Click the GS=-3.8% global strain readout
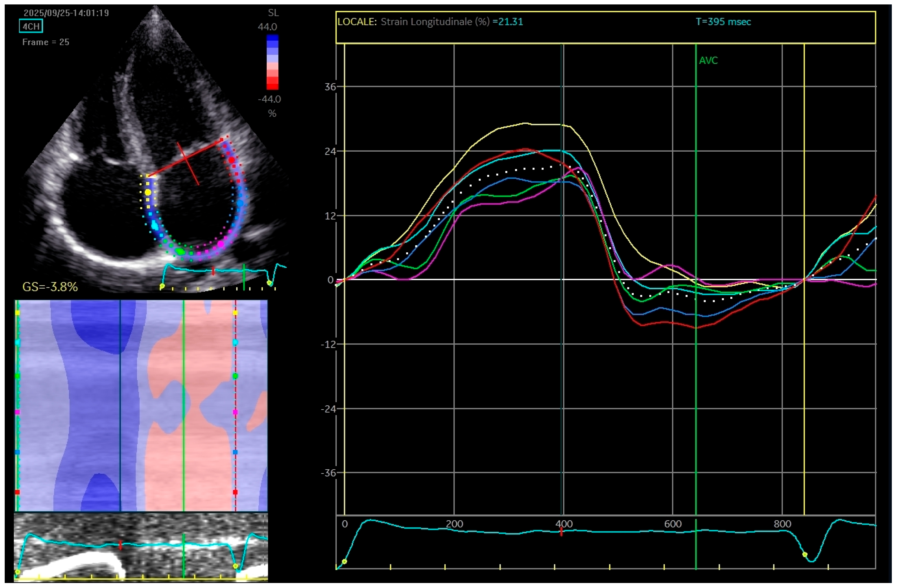Screen dimensions: 898x588 (50, 287)
